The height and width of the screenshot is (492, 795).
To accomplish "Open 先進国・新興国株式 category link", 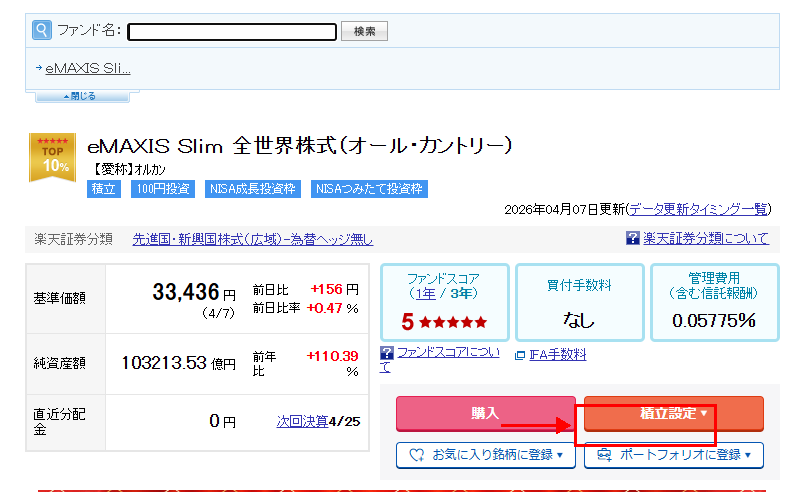I will point(252,239).
